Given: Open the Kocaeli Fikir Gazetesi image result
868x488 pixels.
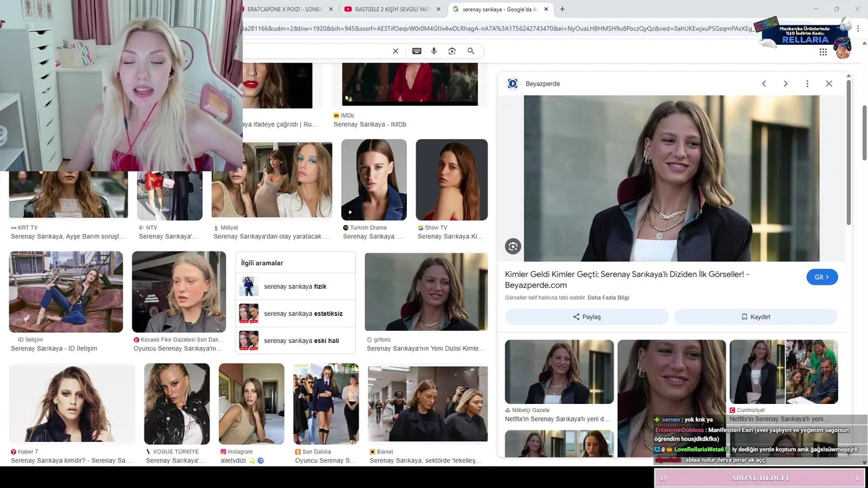Looking at the screenshot, I should click(179, 292).
